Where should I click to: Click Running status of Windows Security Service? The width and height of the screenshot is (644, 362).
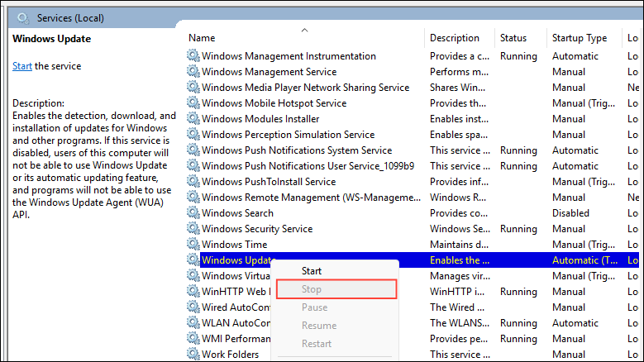[518, 229]
